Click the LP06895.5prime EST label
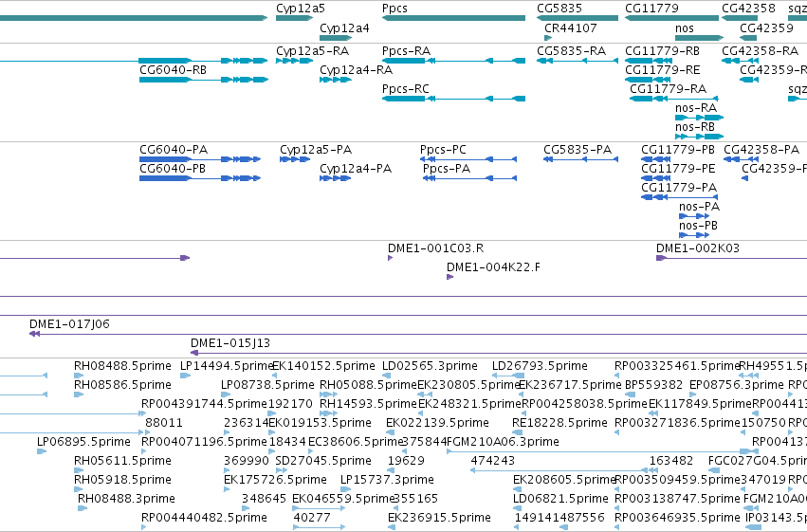Screen dimensions: 807x532 tap(83, 442)
